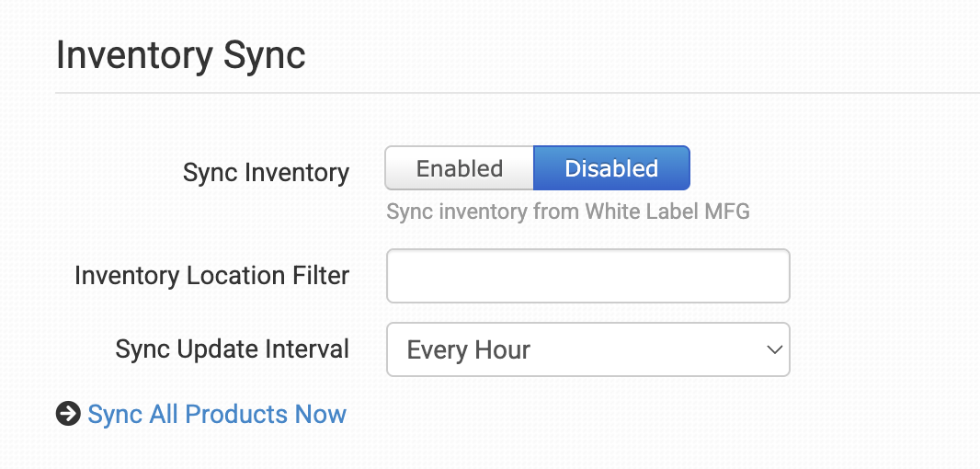The width and height of the screenshot is (980, 469).
Task: Click the White Label MFG help text
Action: [567, 212]
